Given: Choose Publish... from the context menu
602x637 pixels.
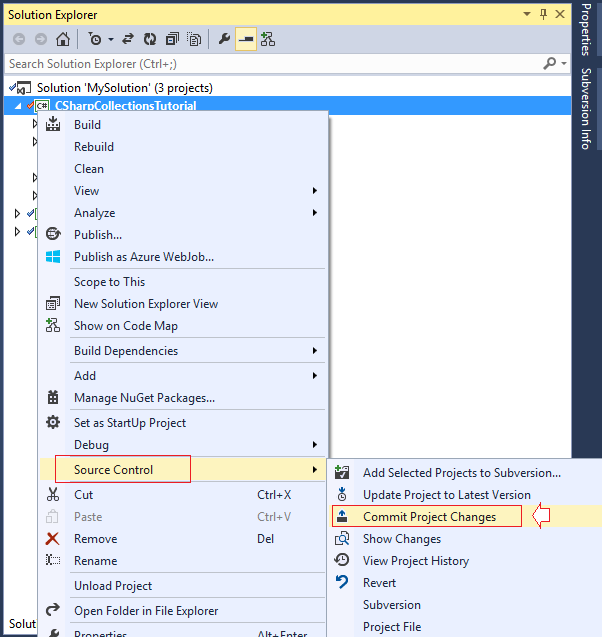Looking at the screenshot, I should (184, 234).
